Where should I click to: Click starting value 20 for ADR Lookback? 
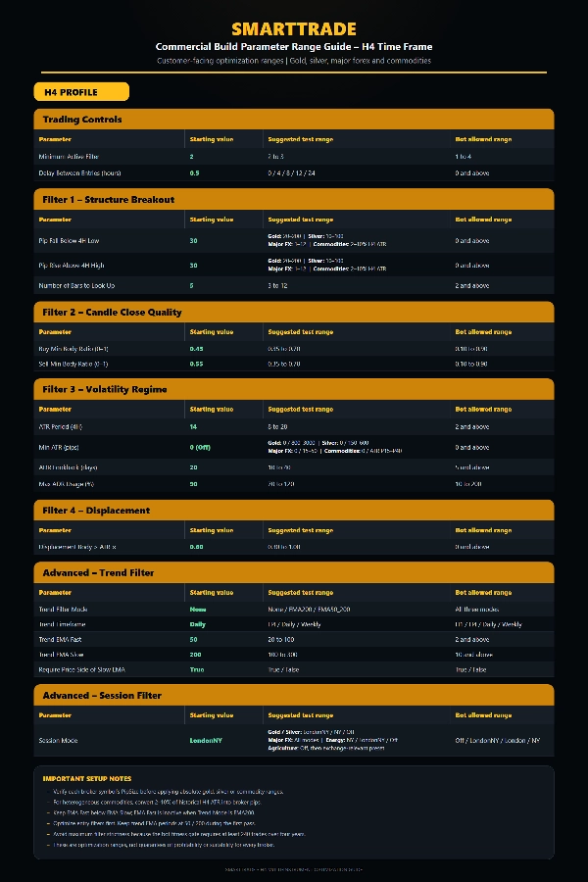point(194,467)
